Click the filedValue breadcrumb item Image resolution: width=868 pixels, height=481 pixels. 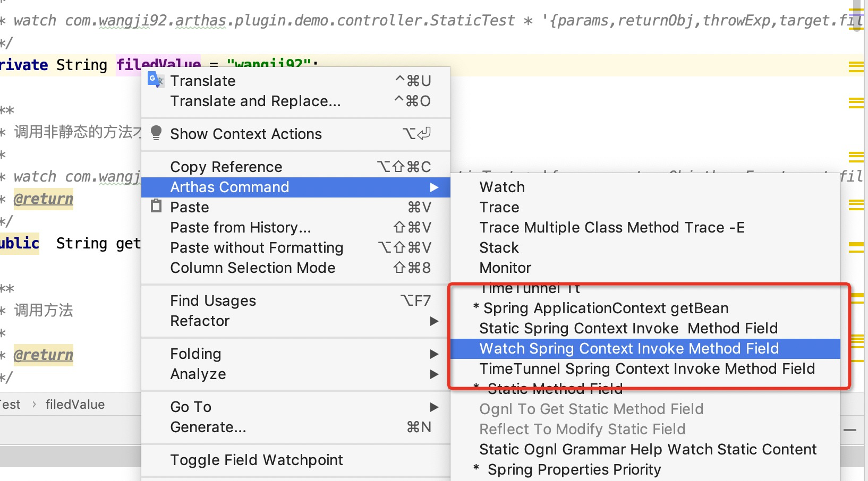[x=75, y=405]
